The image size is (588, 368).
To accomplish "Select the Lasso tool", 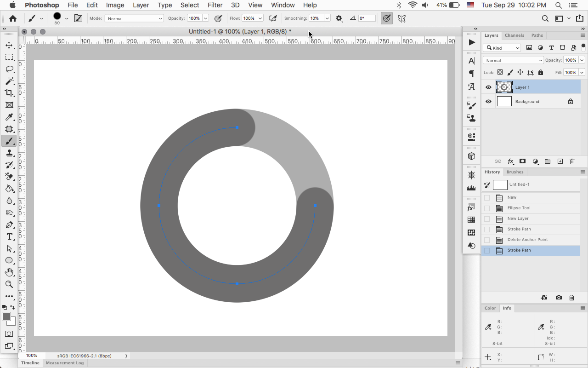I will 9,69.
